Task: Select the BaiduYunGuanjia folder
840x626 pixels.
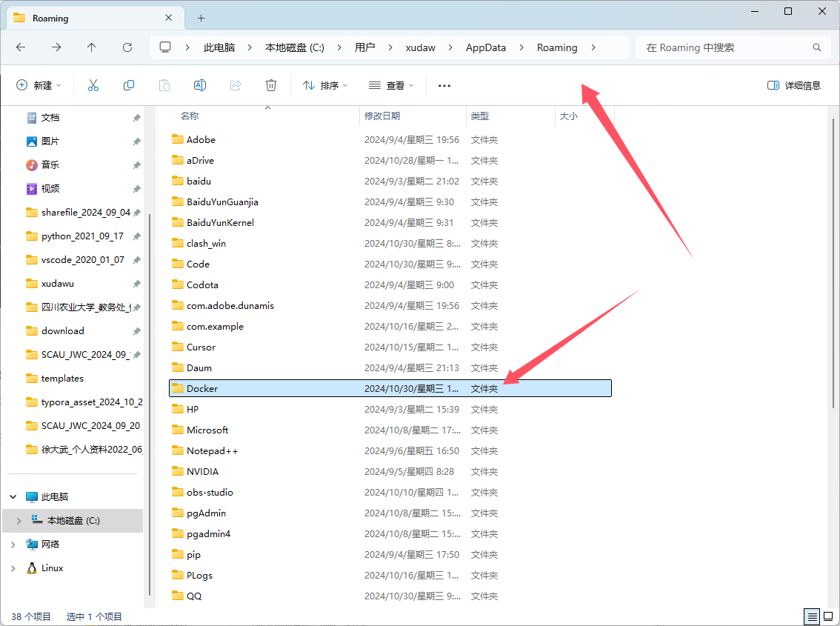Action: (x=390, y=202)
